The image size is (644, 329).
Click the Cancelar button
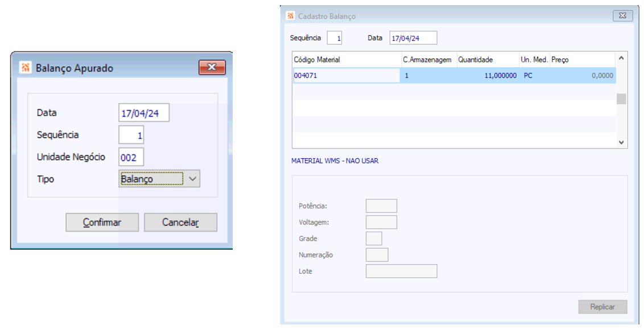pyautogui.click(x=180, y=222)
